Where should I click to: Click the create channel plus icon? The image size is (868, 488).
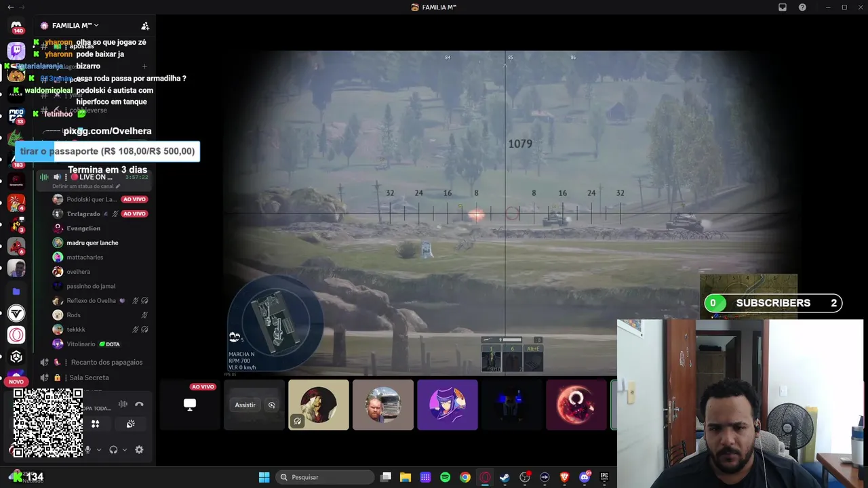[x=144, y=66]
